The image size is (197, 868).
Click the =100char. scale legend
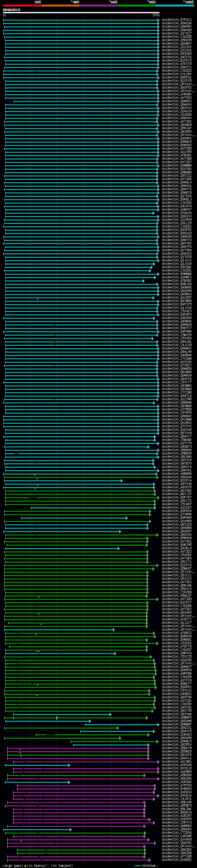click(146, 866)
